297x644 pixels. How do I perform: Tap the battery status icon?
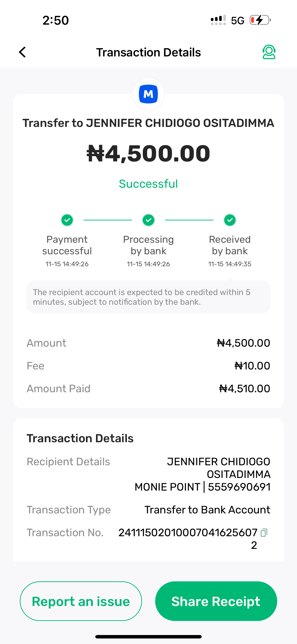coord(260,20)
